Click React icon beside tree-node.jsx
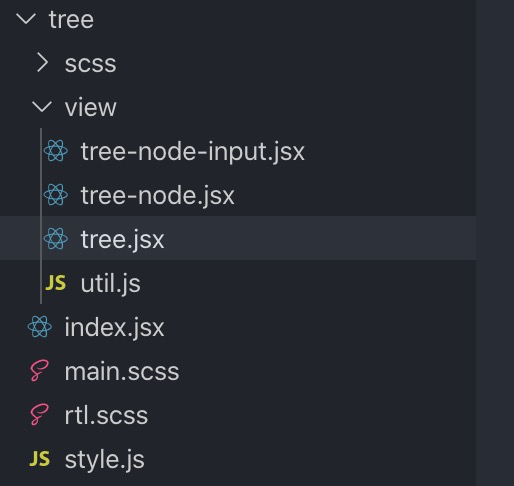 [x=56, y=195]
